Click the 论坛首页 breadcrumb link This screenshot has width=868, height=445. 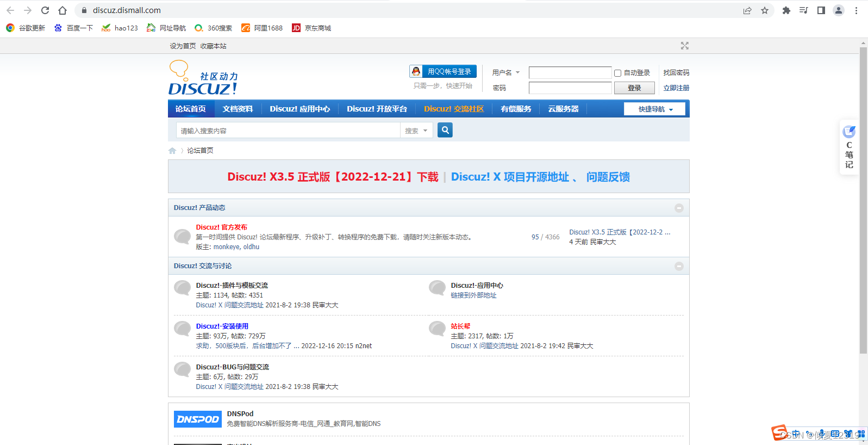coord(200,151)
